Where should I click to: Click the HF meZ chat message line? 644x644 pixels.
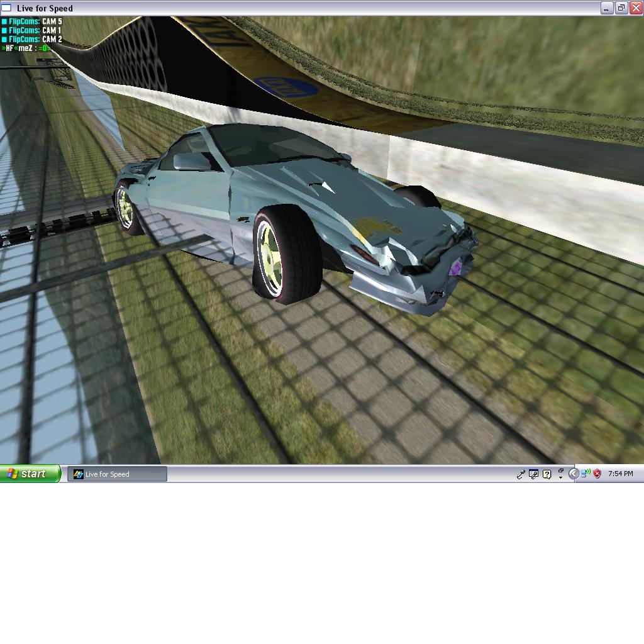26,48
